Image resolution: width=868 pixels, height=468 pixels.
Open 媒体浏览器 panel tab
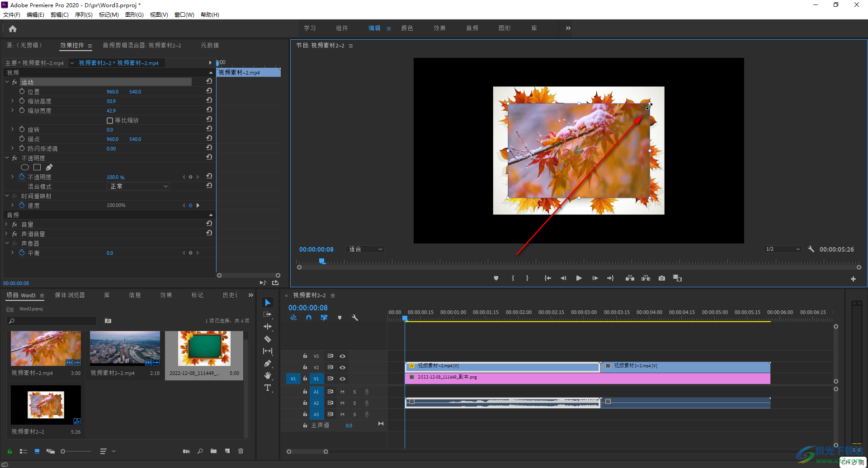tap(70, 295)
